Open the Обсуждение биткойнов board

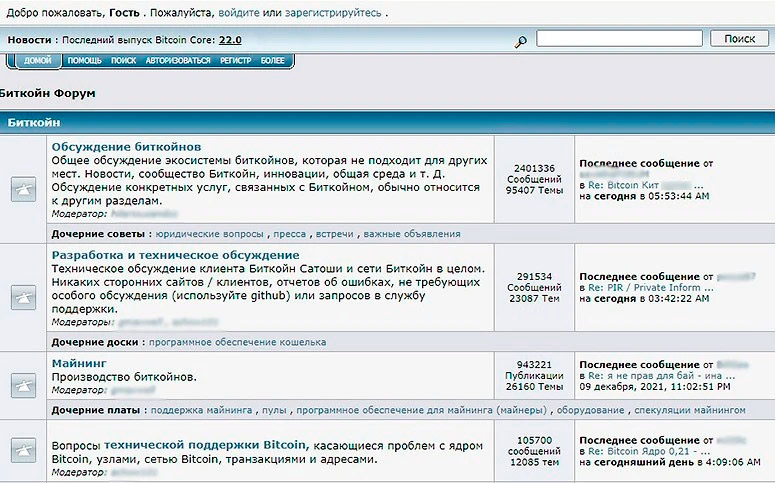coord(126,147)
